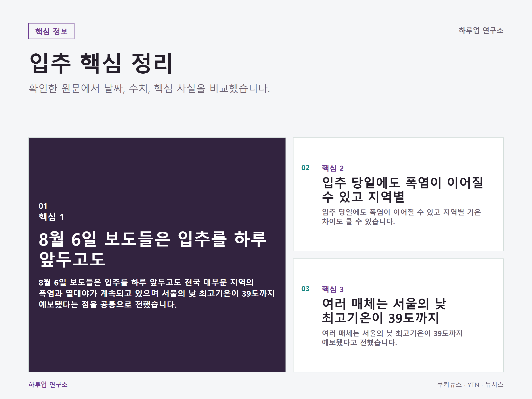The width and height of the screenshot is (532, 399).
Task: Select the 핵심 3 label
Action: click(x=333, y=289)
